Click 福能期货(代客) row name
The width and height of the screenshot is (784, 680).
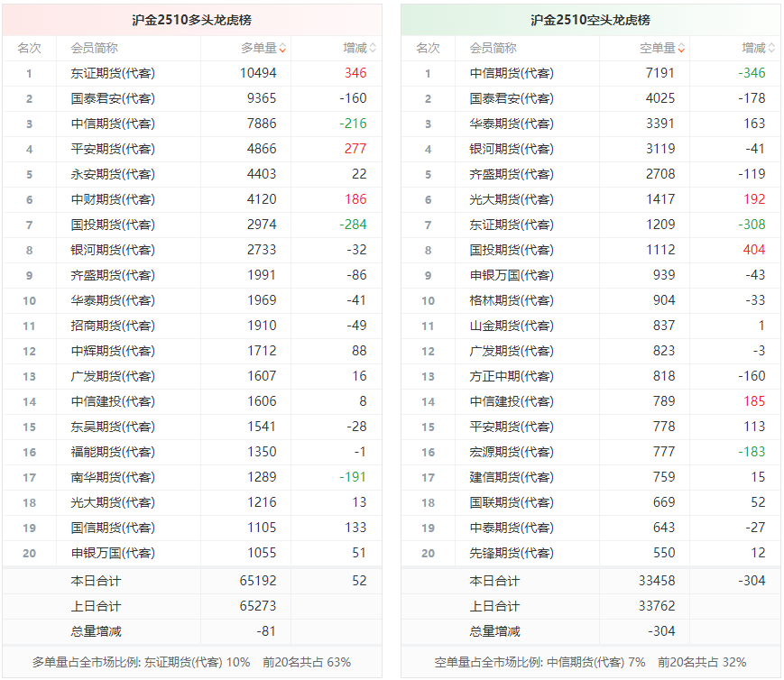tap(113, 452)
